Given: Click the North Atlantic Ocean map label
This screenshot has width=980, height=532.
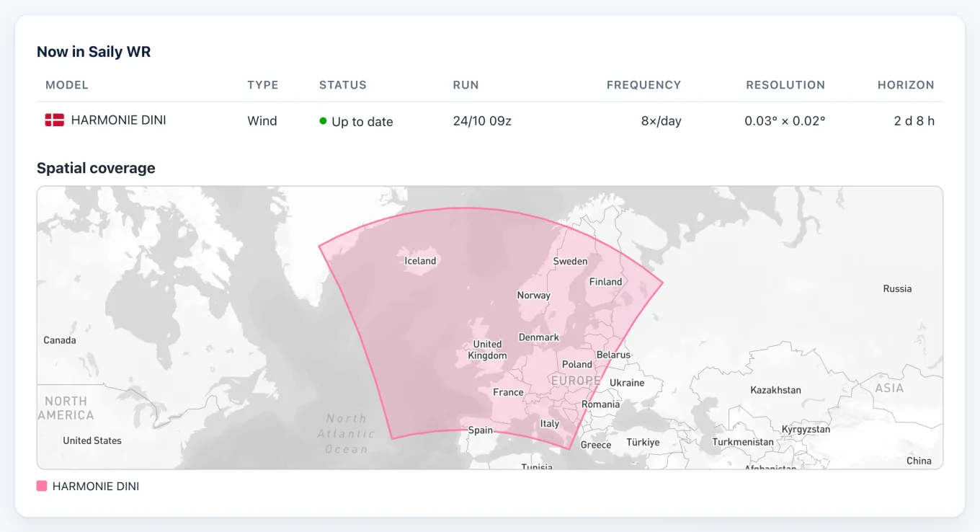Looking at the screenshot, I should tap(347, 433).
